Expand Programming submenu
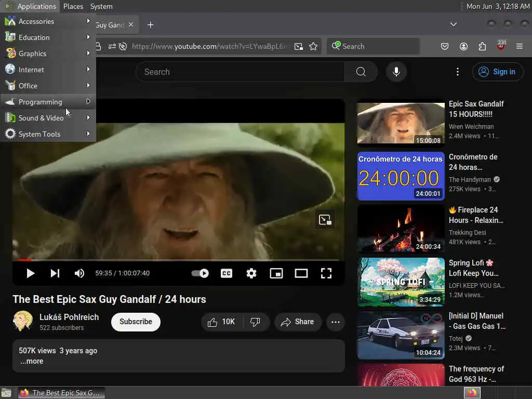This screenshot has width=532, height=399. tap(48, 102)
